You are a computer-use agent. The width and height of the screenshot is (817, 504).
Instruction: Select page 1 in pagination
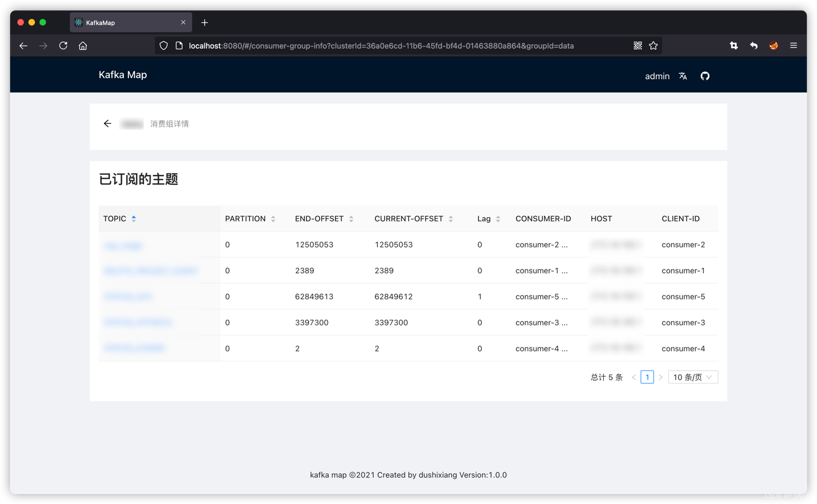(647, 377)
